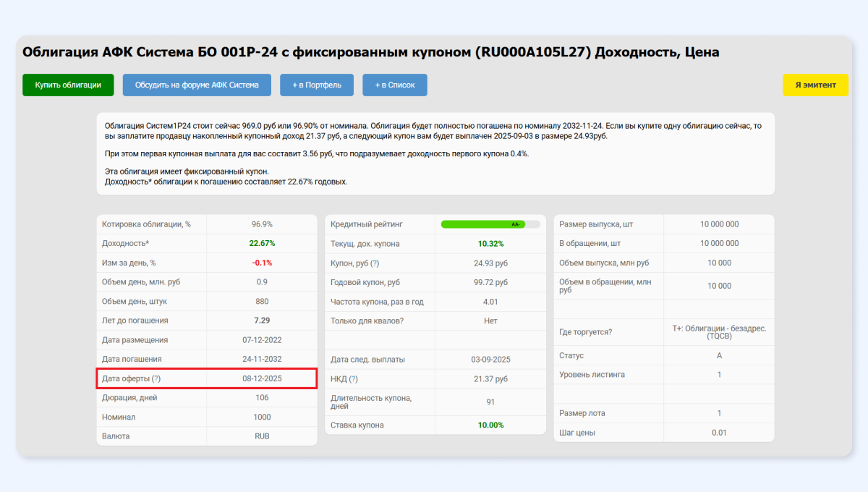This screenshot has width=868, height=492.
Task: Click the "24.93 руб" coupon table cell
Action: pyautogui.click(x=490, y=263)
